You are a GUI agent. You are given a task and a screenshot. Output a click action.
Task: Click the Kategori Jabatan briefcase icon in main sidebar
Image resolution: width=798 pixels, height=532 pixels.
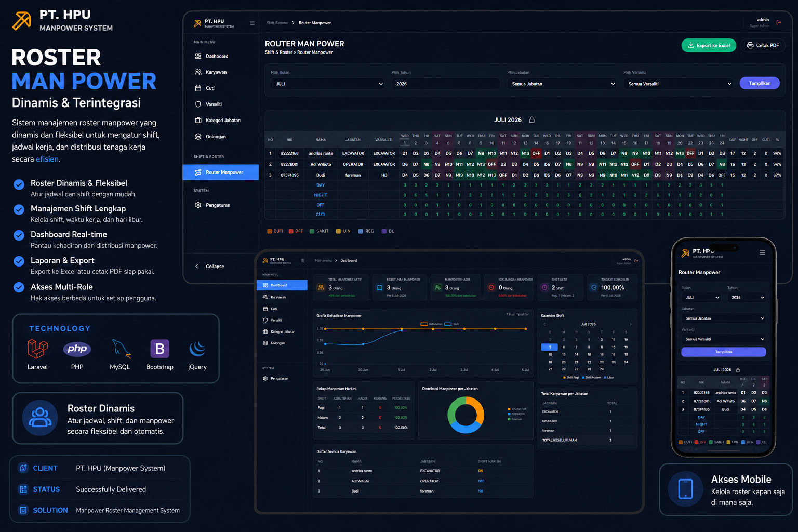click(198, 121)
